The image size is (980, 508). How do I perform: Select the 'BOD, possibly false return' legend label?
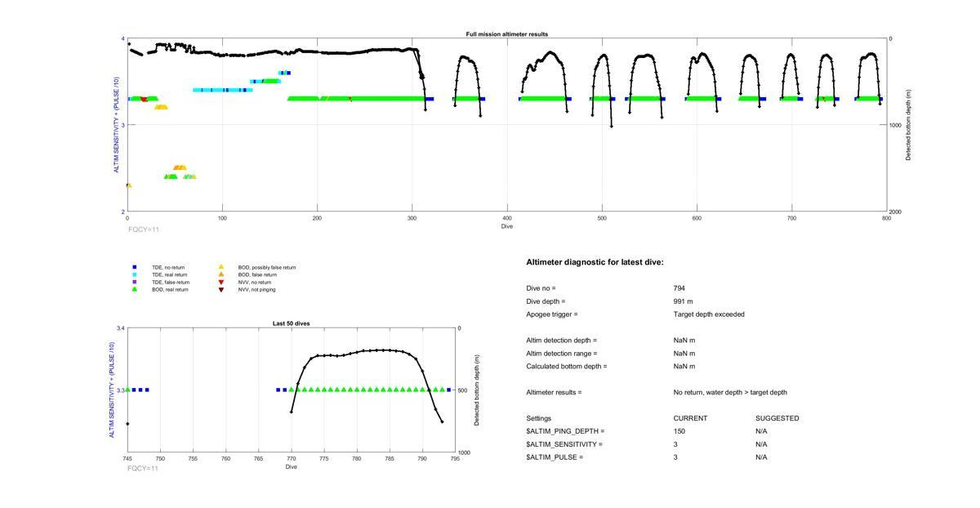pyautogui.click(x=267, y=267)
